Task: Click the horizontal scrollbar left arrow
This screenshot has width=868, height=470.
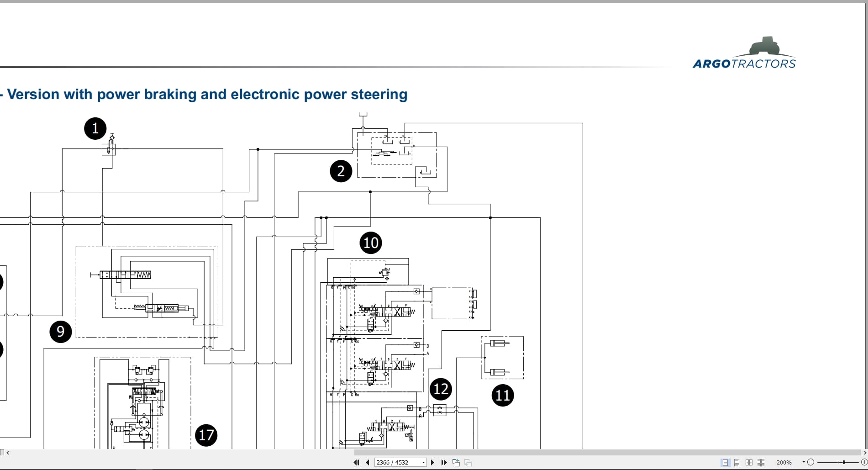Action: pyautogui.click(x=8, y=453)
